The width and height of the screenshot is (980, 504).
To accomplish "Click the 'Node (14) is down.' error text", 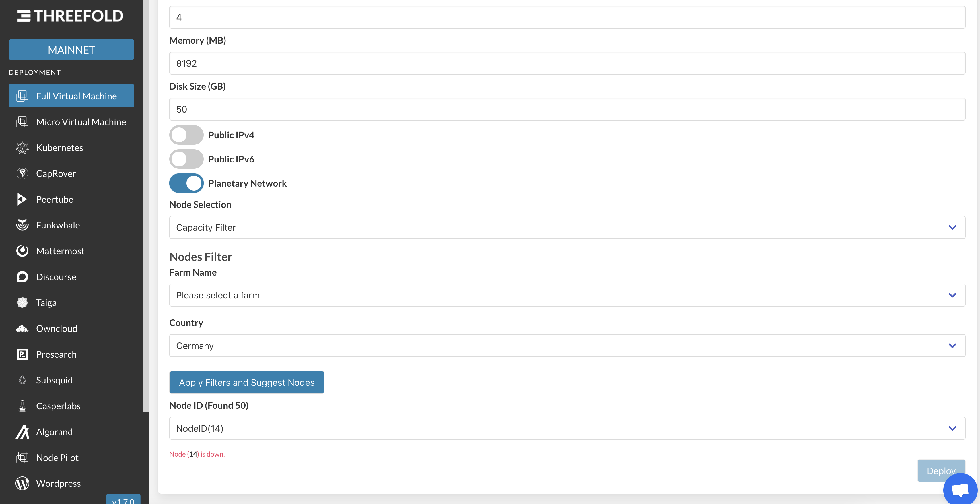I will [x=197, y=454].
